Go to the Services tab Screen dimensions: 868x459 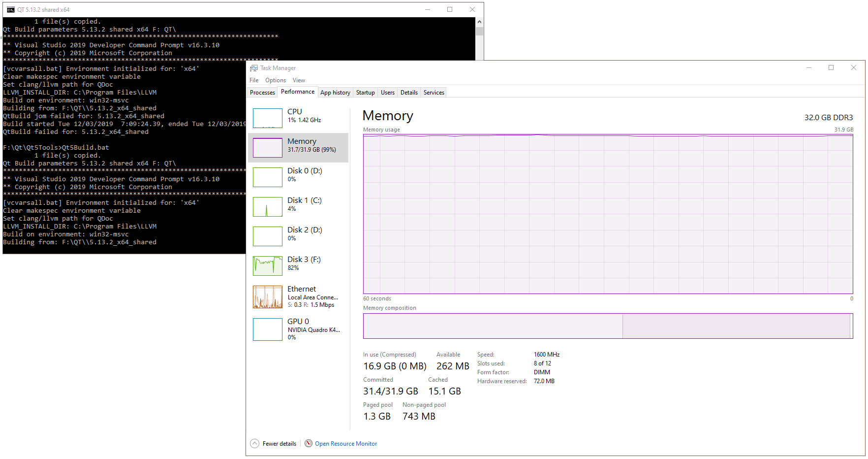pos(434,93)
